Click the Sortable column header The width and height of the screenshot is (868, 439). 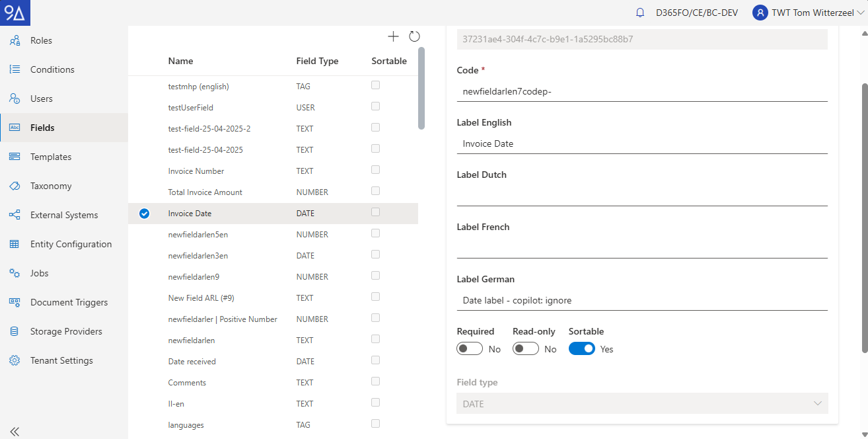coord(389,61)
